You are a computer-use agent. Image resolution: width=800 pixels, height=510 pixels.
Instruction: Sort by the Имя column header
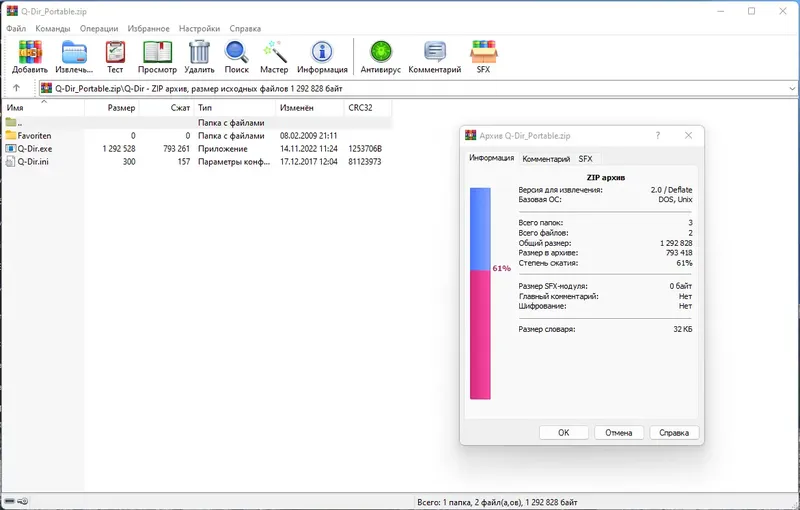click(x=43, y=108)
